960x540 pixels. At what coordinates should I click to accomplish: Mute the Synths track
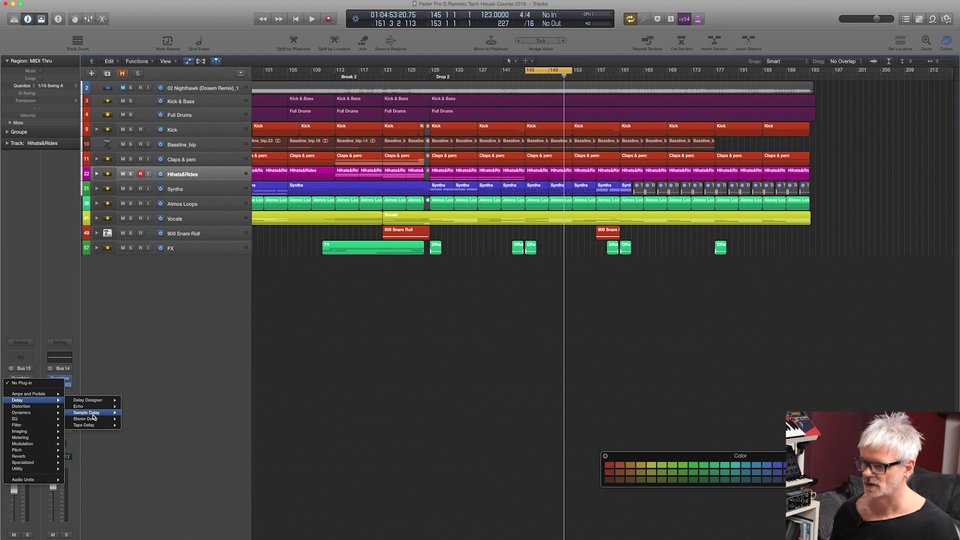click(122, 189)
